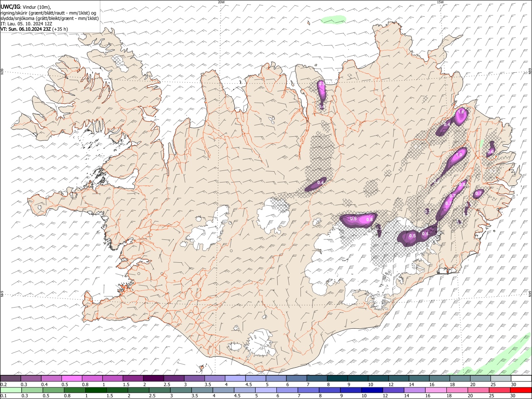532x399 pixels.
Task: Pick the lower legend swatch between 2.5 and 3
Action: pos(160,390)
